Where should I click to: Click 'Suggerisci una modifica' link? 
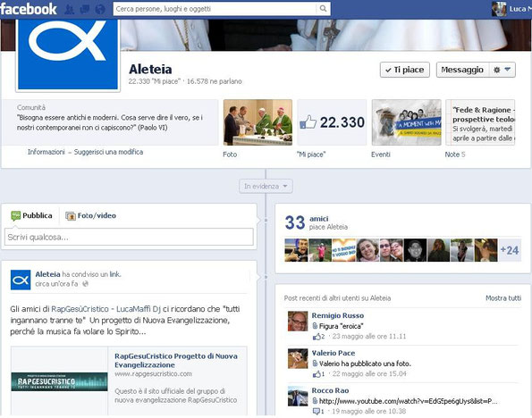(x=108, y=152)
